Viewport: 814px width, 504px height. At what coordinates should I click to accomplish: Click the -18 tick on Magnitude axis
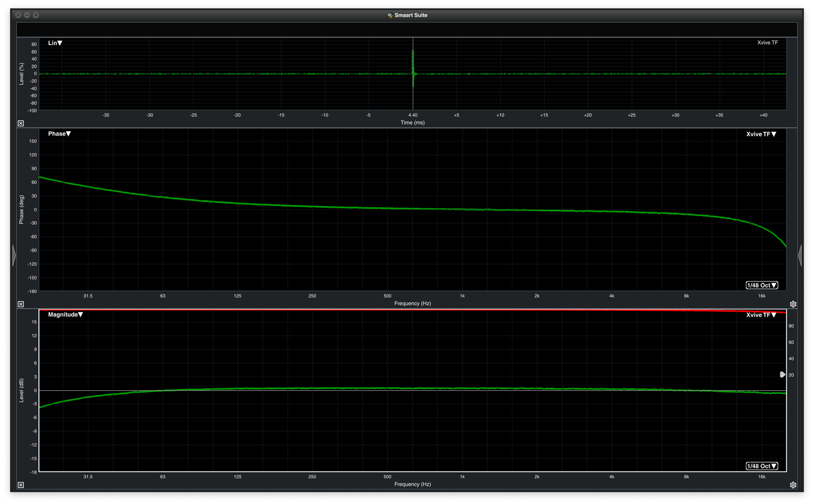pos(33,472)
